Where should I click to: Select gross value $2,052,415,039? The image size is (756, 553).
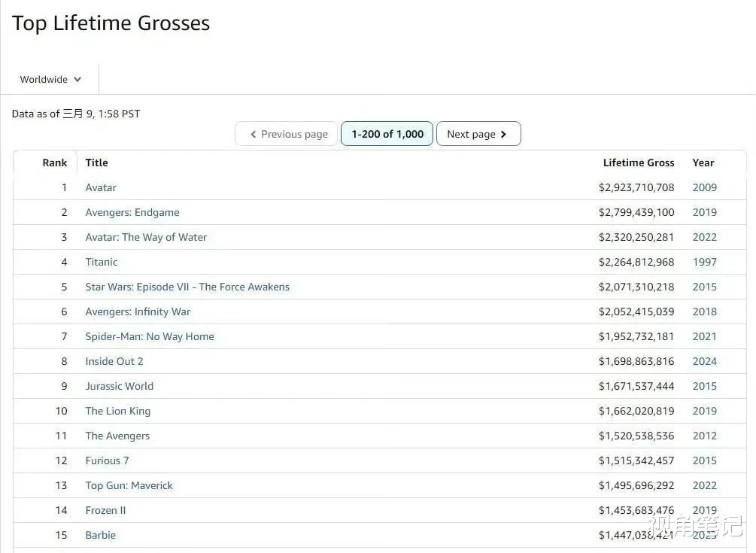[636, 312]
